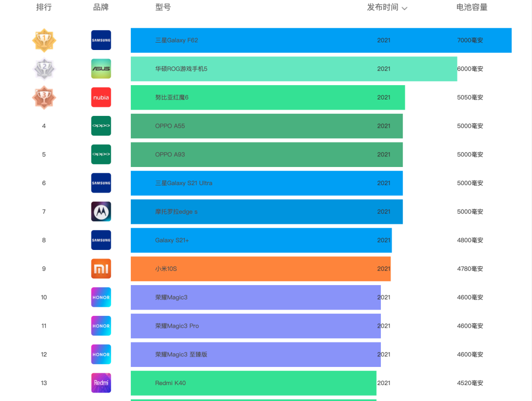Click the 7000毫安 battery capacity value
Image resolution: width=532 pixels, height=401 pixels.
coord(470,40)
